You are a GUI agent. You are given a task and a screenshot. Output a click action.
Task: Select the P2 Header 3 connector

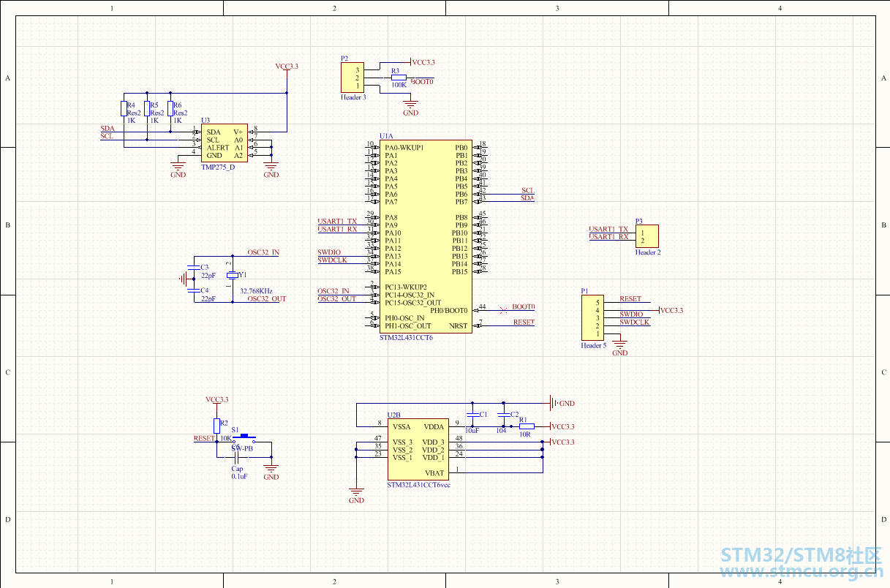coord(352,78)
